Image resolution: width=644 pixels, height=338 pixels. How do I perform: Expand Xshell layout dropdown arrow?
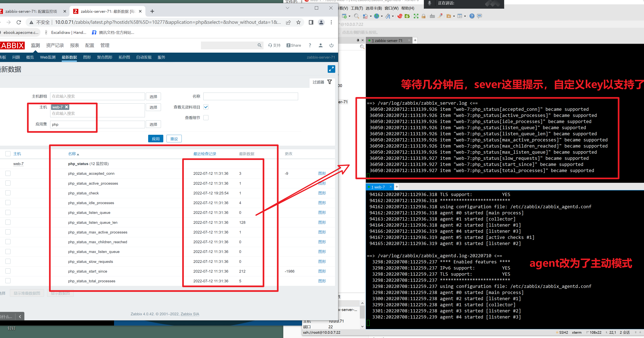(465, 16)
